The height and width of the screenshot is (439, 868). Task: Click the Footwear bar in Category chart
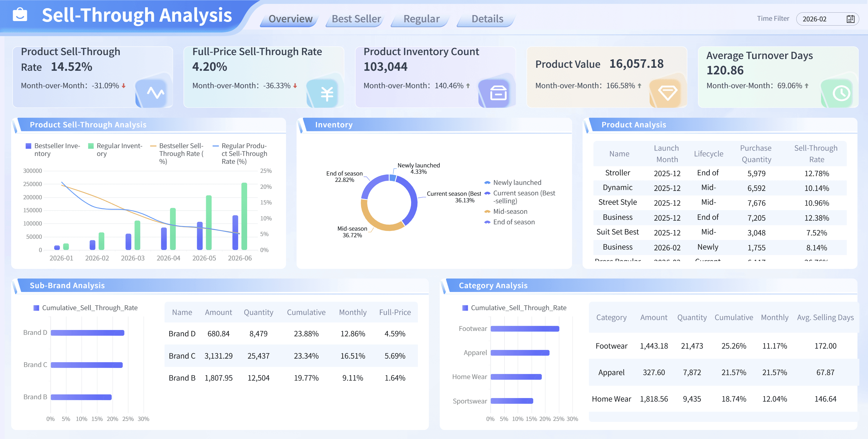pos(525,329)
